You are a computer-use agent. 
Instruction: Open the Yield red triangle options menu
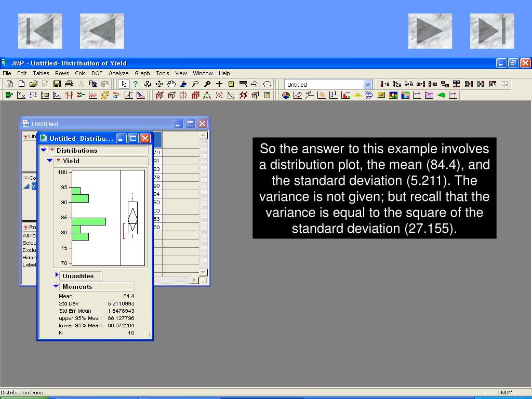pyautogui.click(x=58, y=161)
